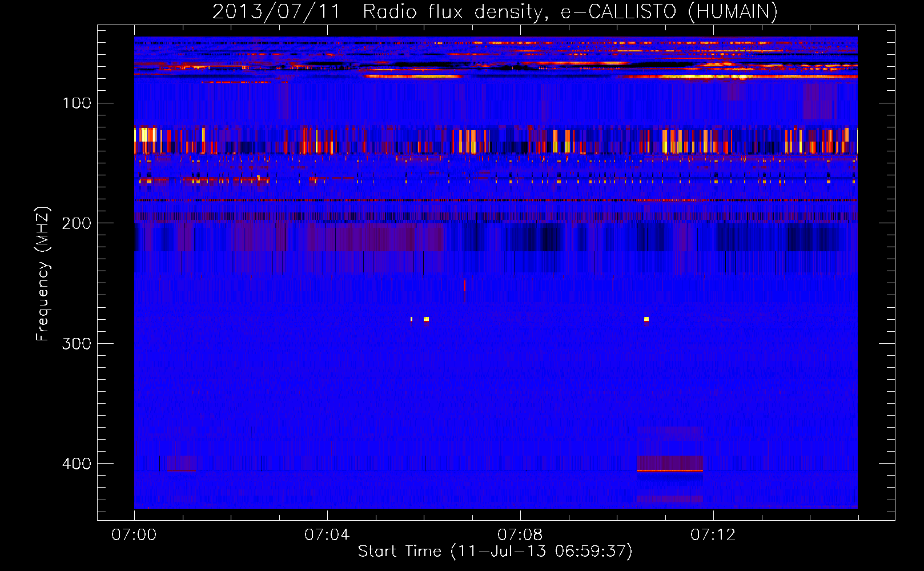Screen dimensions: 924x571
Task: Click the plot title with e-CALLISTO (HUMAIN)
Action: coord(495,11)
